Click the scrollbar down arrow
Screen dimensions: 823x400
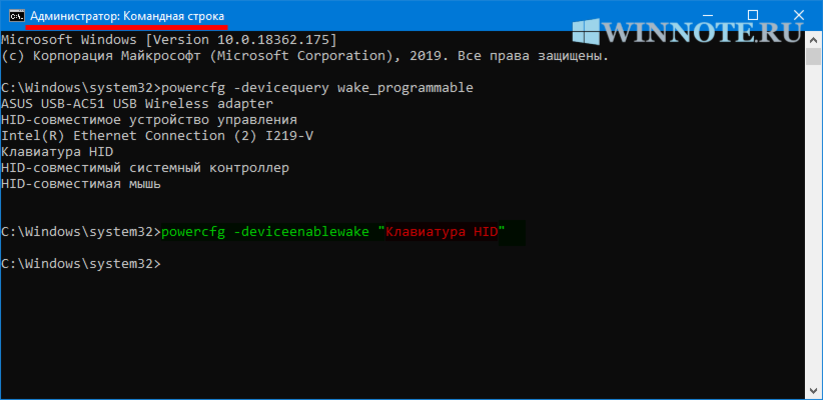point(815,391)
